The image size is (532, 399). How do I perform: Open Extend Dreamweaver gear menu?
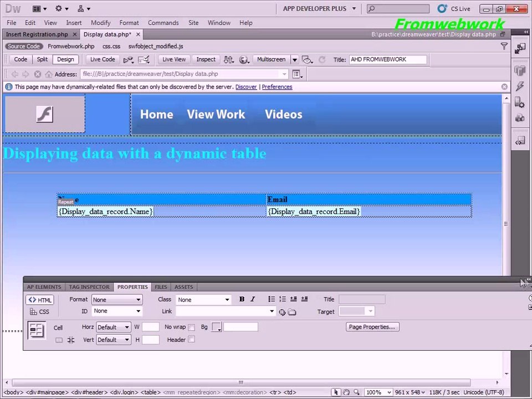click(62, 9)
